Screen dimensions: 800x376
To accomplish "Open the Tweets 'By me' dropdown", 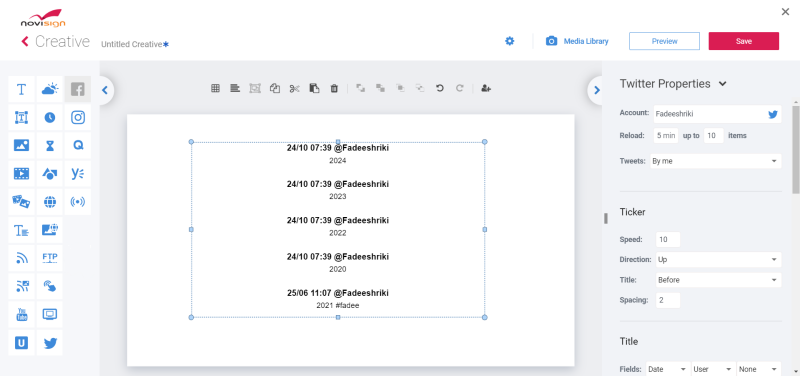I will pos(716,161).
